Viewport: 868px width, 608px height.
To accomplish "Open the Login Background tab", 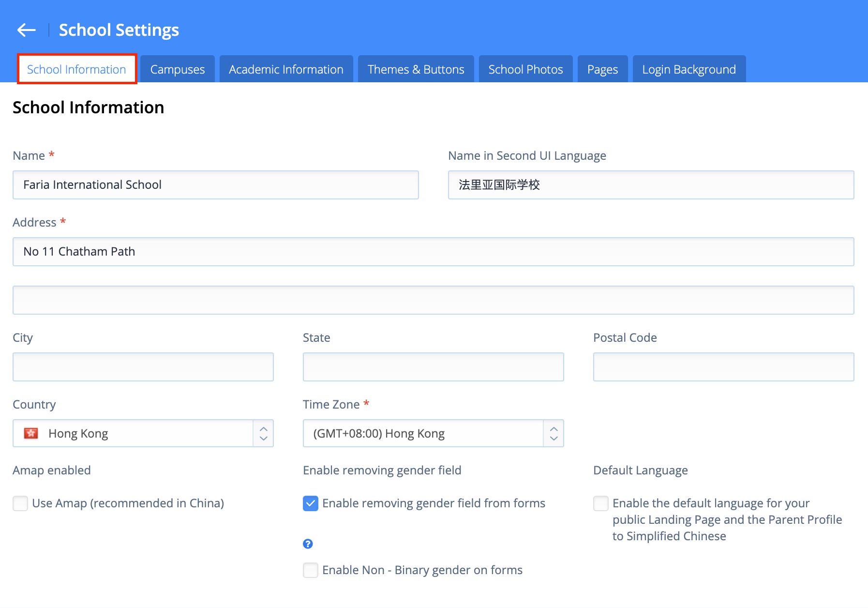I will (689, 69).
